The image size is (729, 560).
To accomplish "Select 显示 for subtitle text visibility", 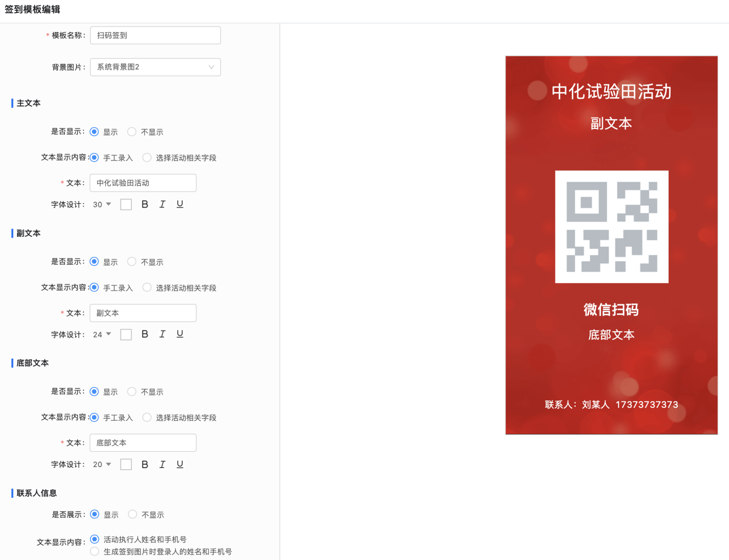I will tap(94, 262).
